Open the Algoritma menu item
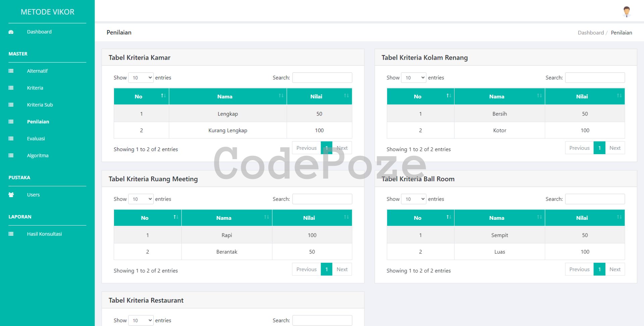Image resolution: width=644 pixels, height=326 pixels. [x=38, y=155]
